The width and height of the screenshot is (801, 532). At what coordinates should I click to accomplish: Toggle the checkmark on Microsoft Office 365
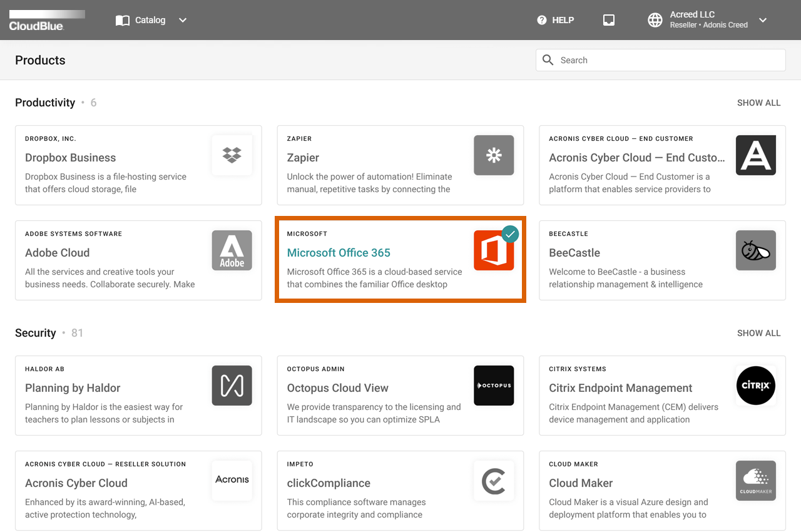510,235
